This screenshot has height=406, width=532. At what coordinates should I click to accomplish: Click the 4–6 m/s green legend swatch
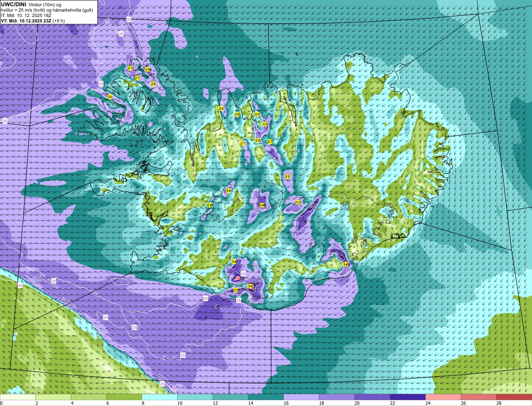[x=89, y=397]
